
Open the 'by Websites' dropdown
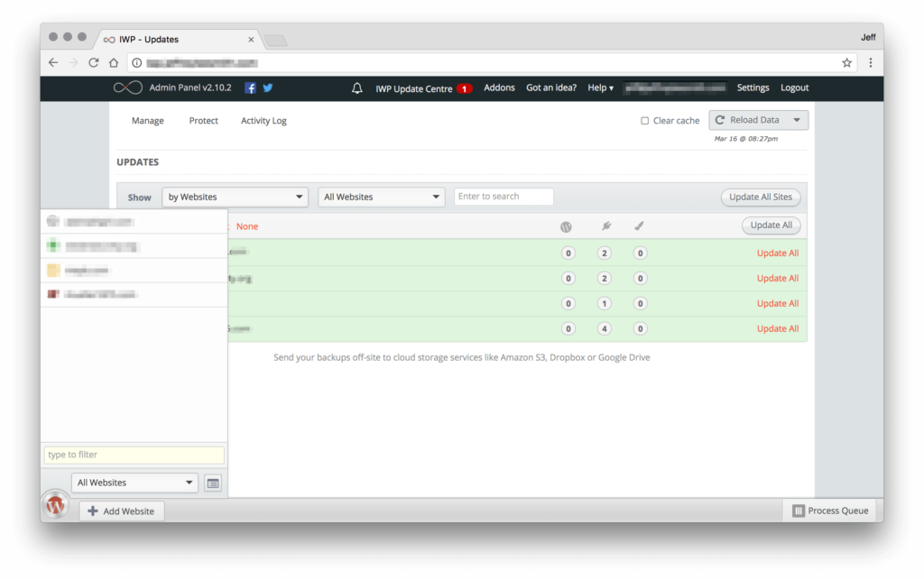(x=235, y=197)
